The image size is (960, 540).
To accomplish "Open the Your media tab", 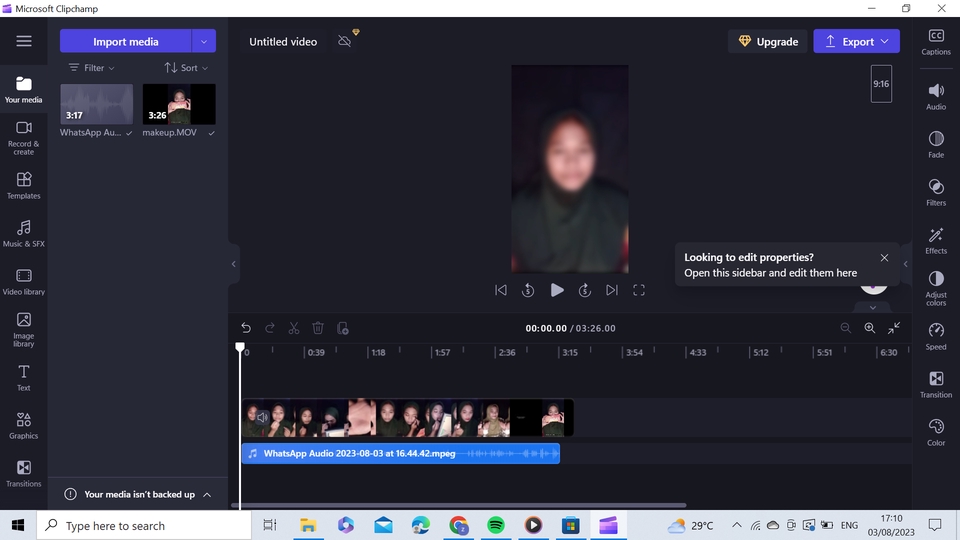I will pos(24,89).
